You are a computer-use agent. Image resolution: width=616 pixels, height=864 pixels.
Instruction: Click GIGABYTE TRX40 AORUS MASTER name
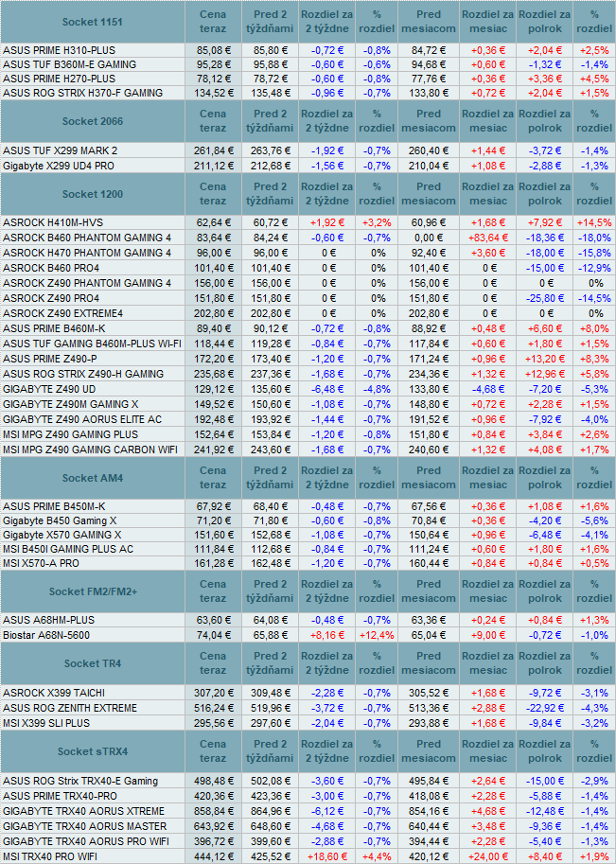85,826
